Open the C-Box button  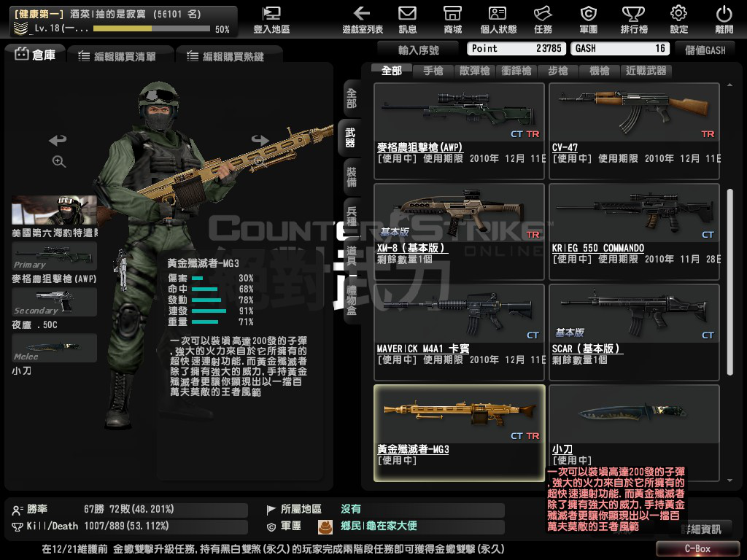point(697,548)
